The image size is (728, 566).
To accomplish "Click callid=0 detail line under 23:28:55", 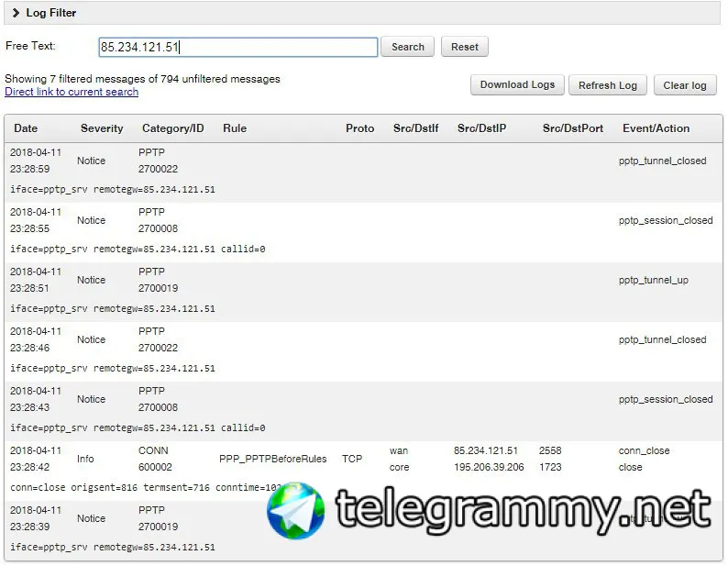I will tap(138, 250).
